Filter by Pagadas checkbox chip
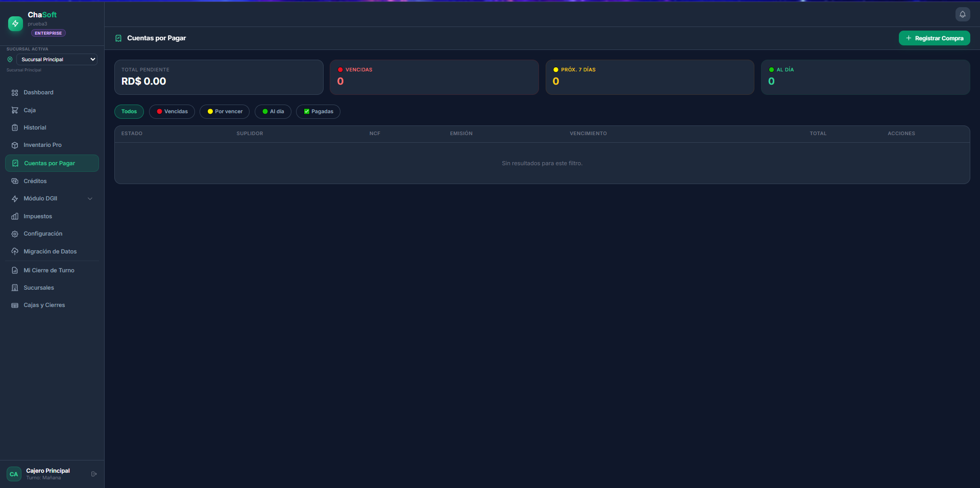This screenshot has width=980, height=488. coord(318,112)
